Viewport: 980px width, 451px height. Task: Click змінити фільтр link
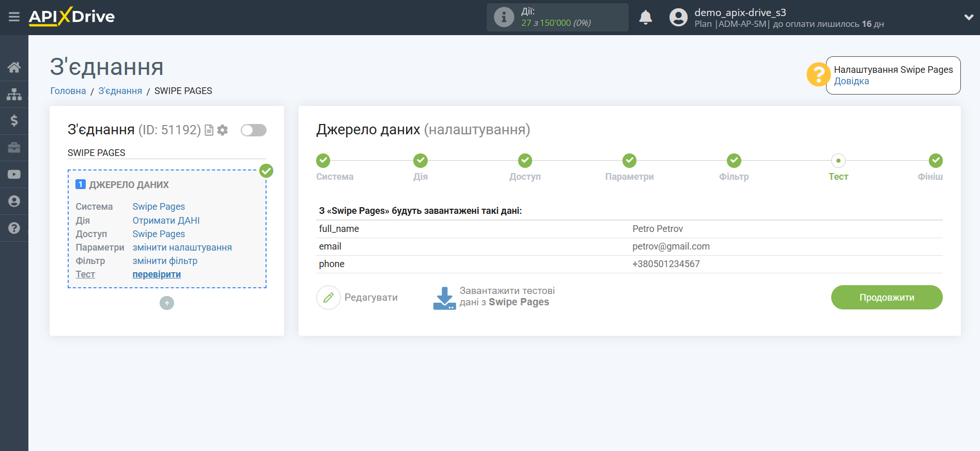click(165, 261)
